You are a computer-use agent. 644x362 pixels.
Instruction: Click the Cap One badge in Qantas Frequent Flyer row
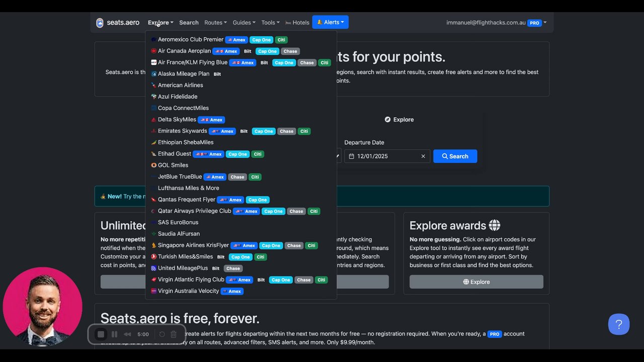pos(258,200)
